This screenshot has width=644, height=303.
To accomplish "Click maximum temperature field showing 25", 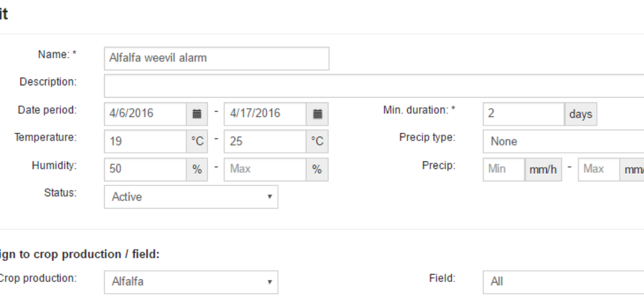I will (265, 142).
